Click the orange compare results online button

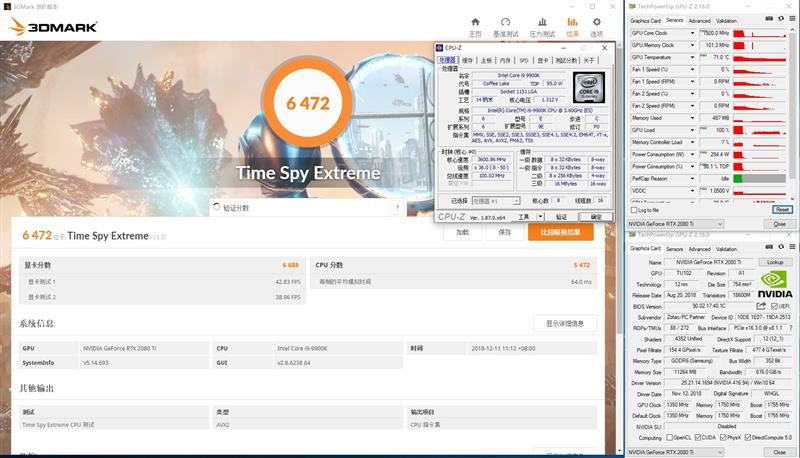coord(560,232)
